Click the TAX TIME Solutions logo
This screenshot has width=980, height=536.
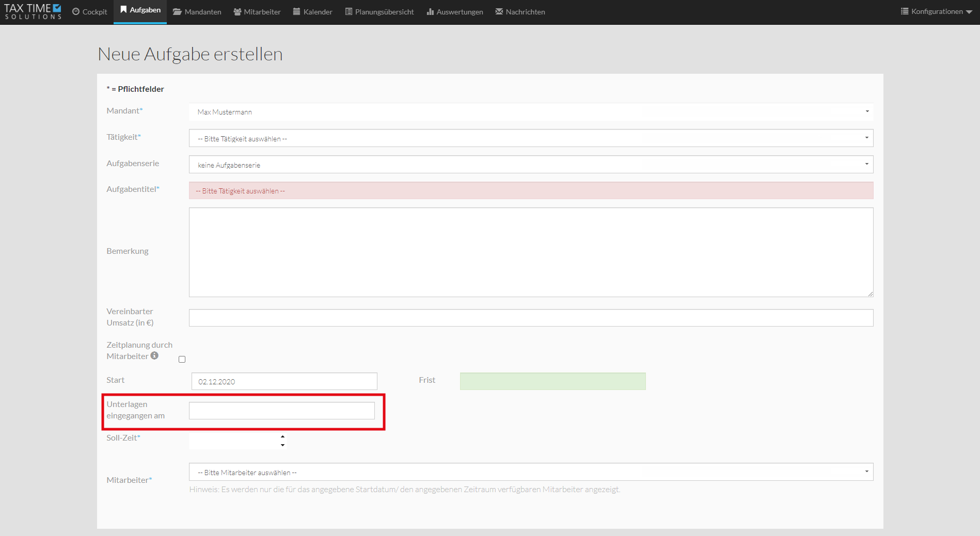[x=33, y=11]
